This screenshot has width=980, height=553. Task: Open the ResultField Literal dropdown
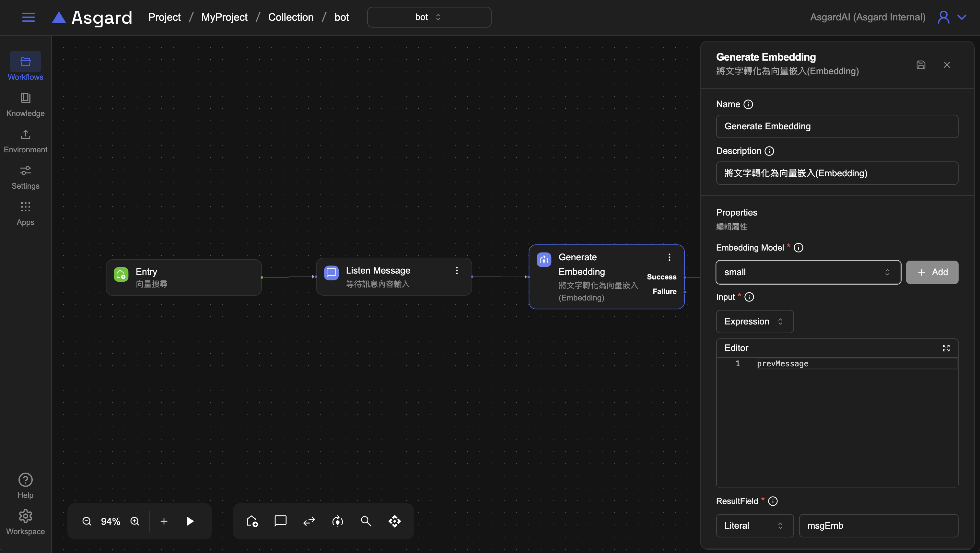pos(754,525)
